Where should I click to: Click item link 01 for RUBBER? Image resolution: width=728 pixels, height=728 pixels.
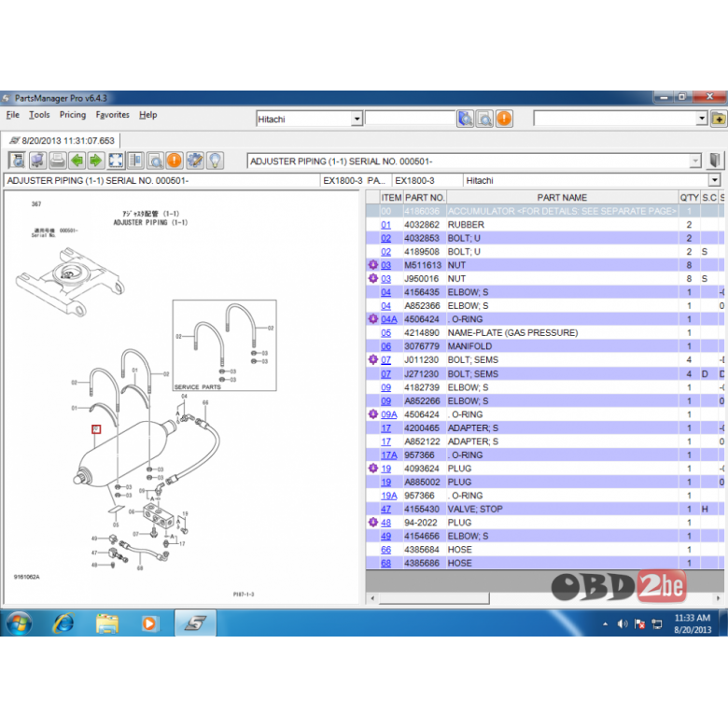385,225
